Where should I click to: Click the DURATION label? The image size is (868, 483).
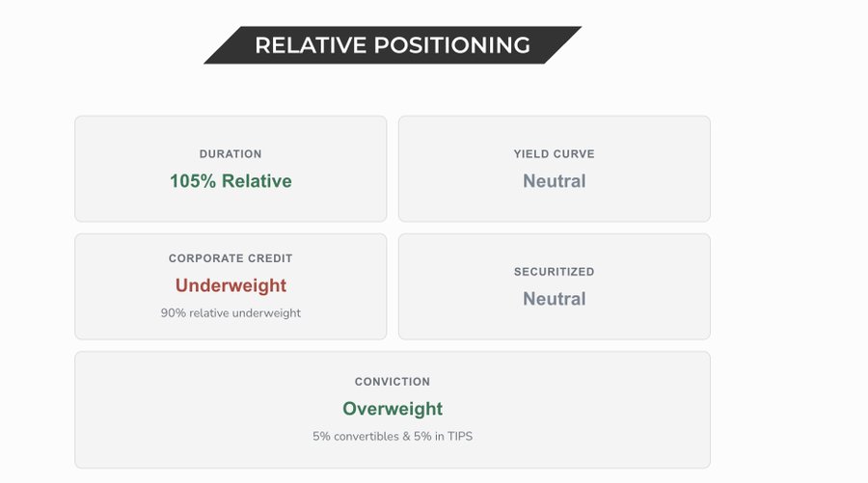tap(231, 154)
